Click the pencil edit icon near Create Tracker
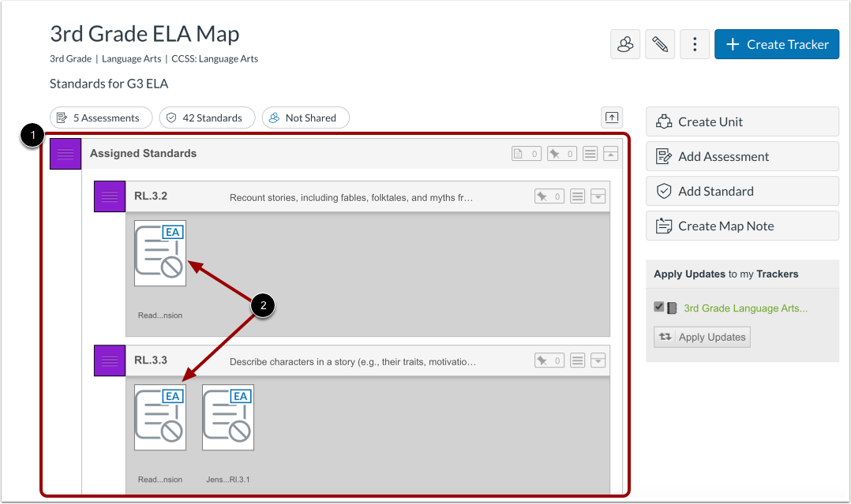The image size is (851, 504). (660, 44)
